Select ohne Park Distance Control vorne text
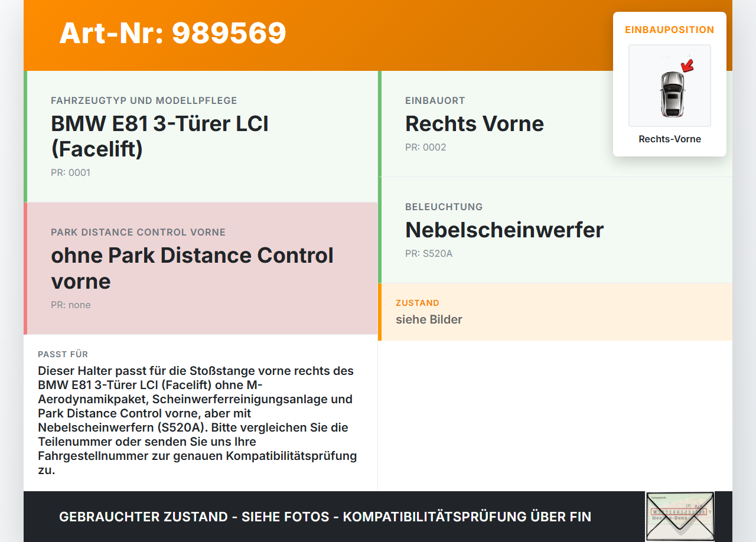 point(192,268)
